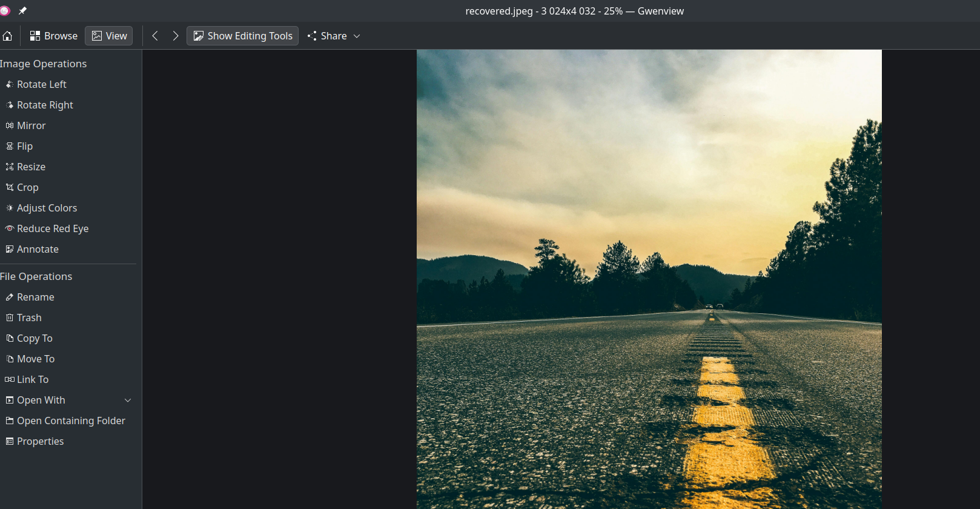Viewport: 980px width, 509px height.
Task: Select the Crop tool
Action: [27, 187]
